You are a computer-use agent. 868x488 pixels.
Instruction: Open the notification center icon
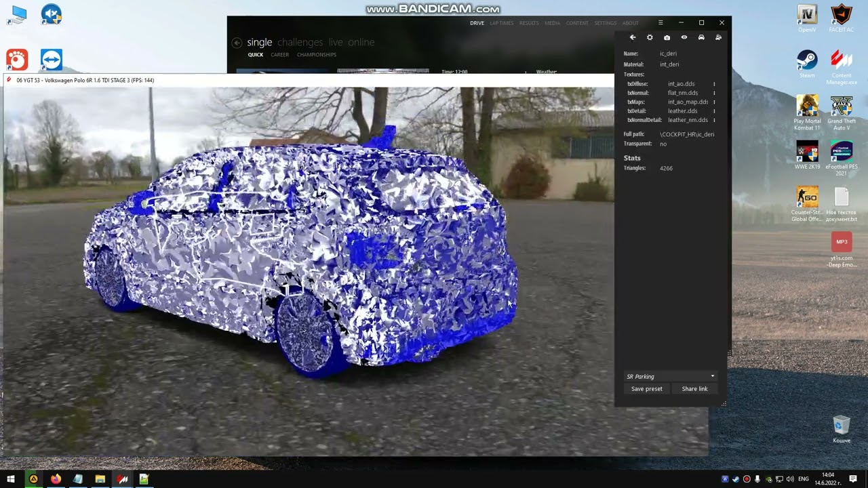pyautogui.click(x=854, y=479)
